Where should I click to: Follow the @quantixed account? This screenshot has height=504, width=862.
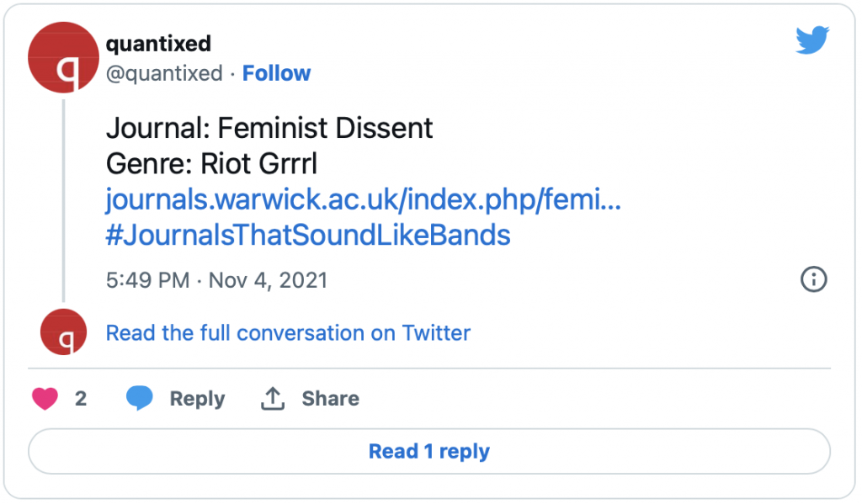click(276, 73)
